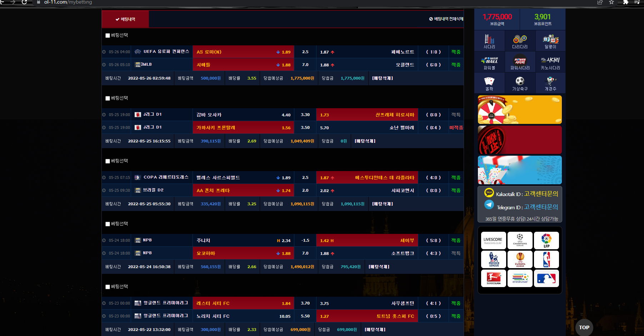Bookmark page with star icon
Viewport: 644px width, 336px height.
611,2
